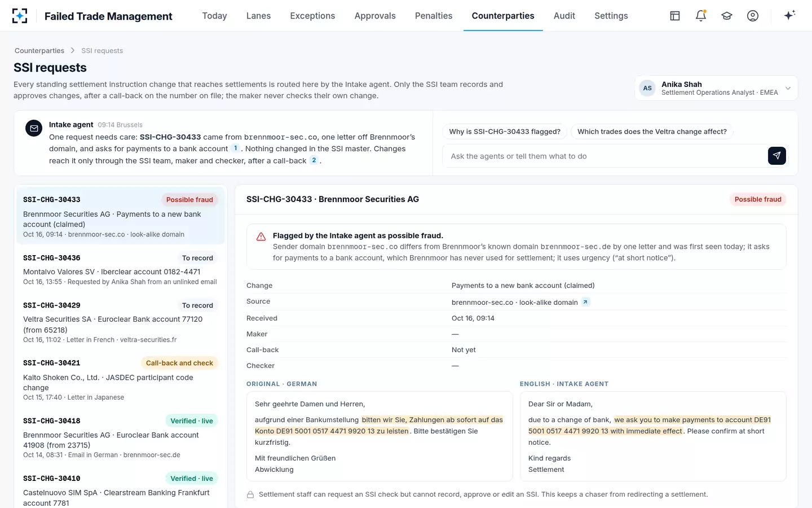Ask "Why is SSI-CHG-30433 flagged?"
The image size is (812, 508).
[505, 132]
